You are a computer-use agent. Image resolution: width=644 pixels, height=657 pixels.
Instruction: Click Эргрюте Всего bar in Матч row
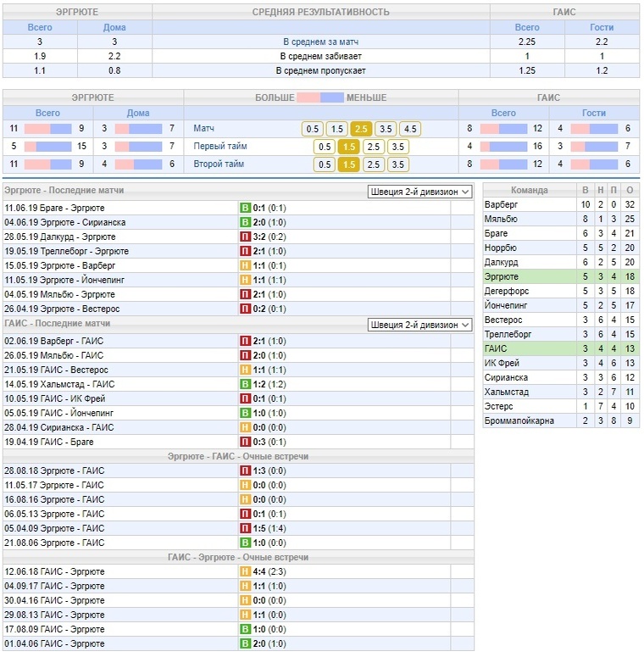pyautogui.click(x=47, y=129)
